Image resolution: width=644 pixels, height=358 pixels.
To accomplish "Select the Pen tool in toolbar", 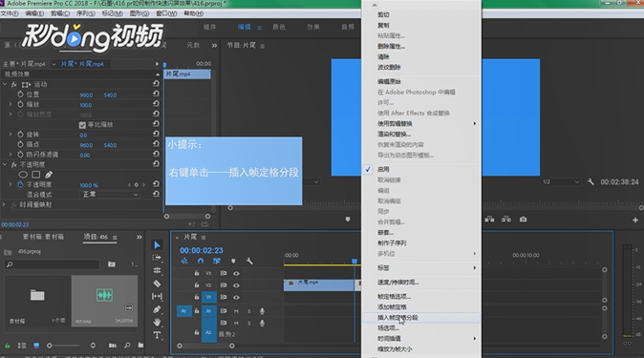I will [157, 309].
